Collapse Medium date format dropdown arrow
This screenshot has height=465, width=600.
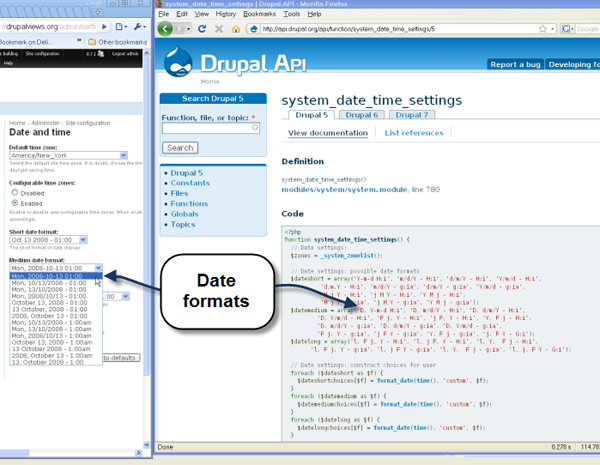click(98, 268)
